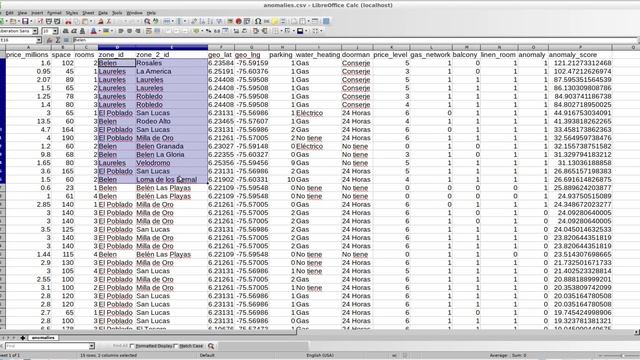Insert a comment with yellow note icon
This screenshot has height=360, width=640.
pos(275,21)
